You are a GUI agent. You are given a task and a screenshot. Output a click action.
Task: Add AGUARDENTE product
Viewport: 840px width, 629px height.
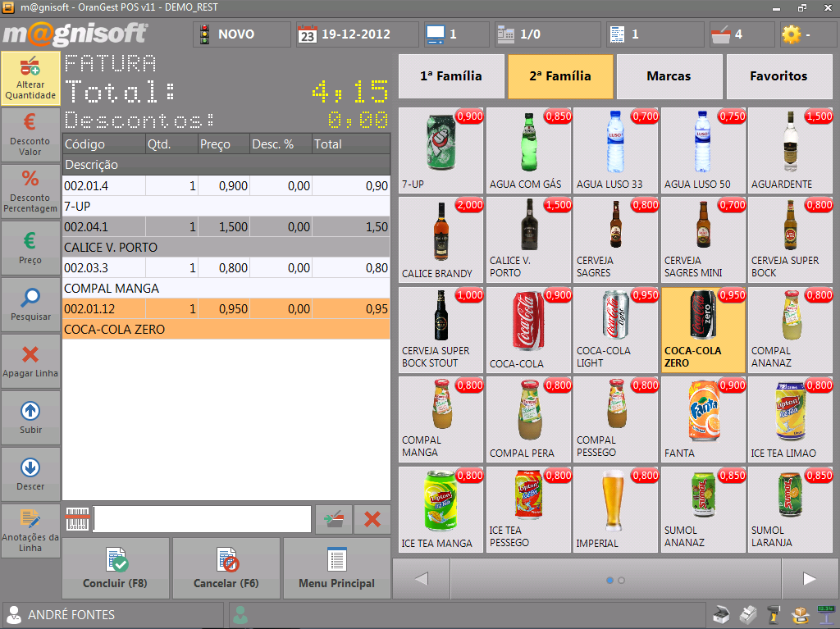tap(790, 151)
